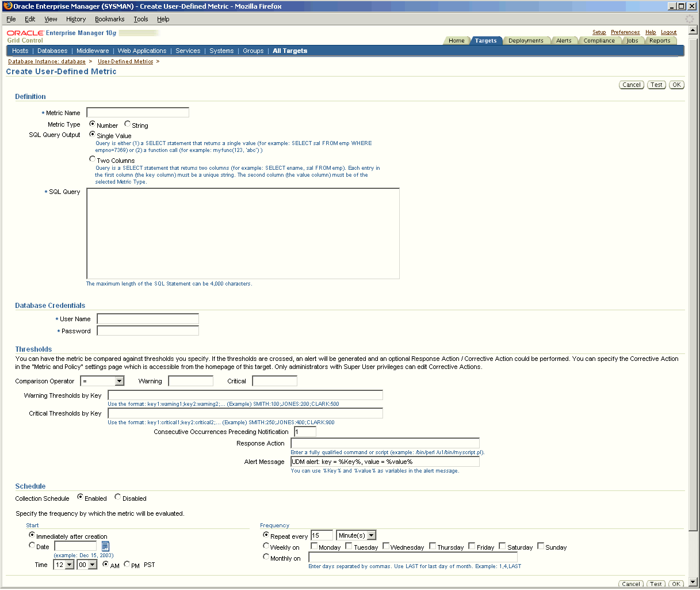This screenshot has width=700, height=590.
Task: Click the vertical scrollbar down arrow
Action: 694,583
